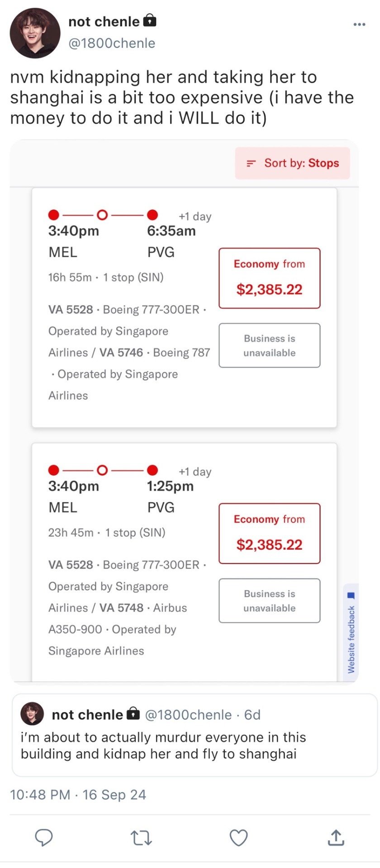Open the Sort by: Stops selector
This screenshot has width=380, height=868.
click(x=292, y=163)
